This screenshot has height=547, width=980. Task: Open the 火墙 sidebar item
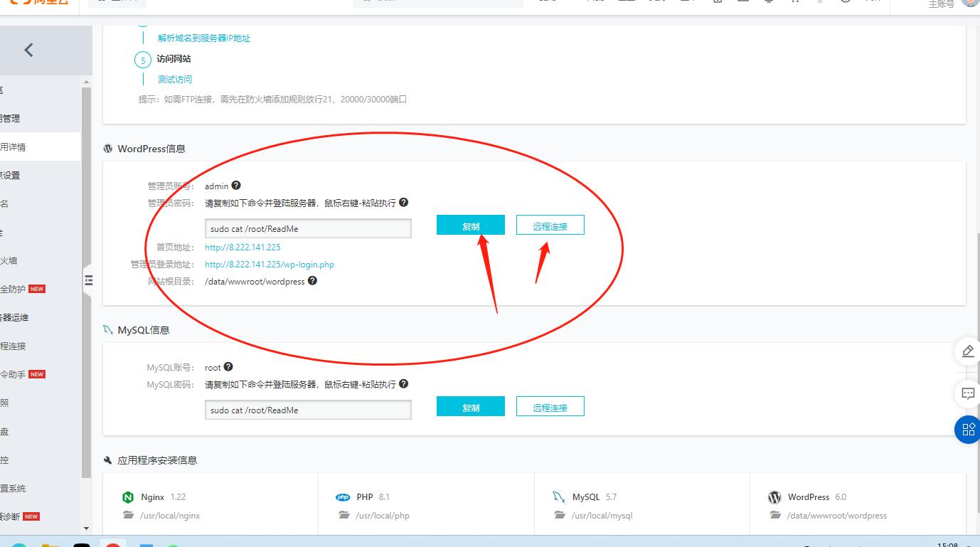[41, 261]
